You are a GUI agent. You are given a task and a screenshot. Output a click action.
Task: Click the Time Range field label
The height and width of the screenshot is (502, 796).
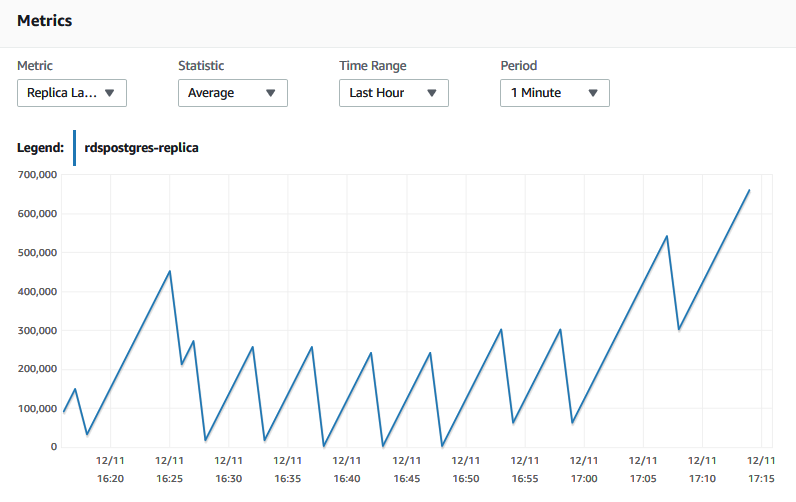[373, 66]
